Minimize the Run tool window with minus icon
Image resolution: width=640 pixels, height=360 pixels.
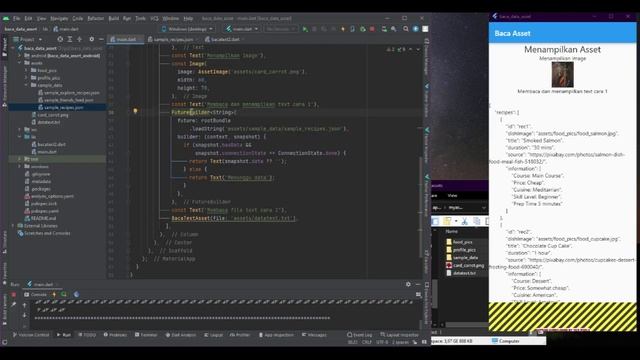pyautogui.click(x=418, y=284)
